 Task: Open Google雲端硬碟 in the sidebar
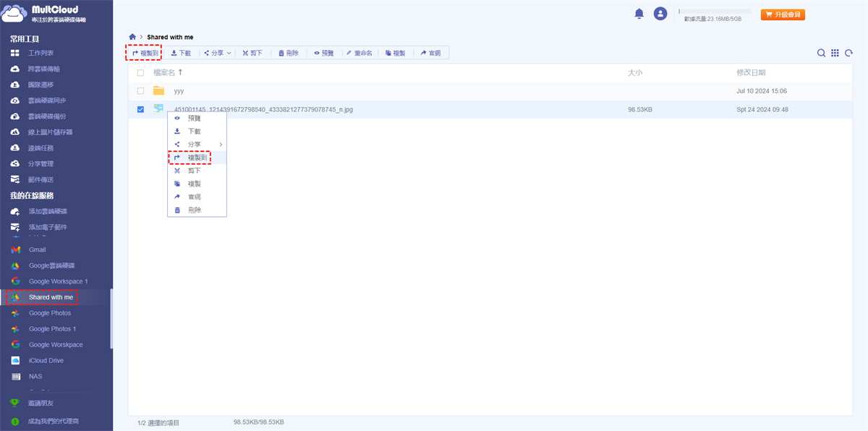[52, 265]
